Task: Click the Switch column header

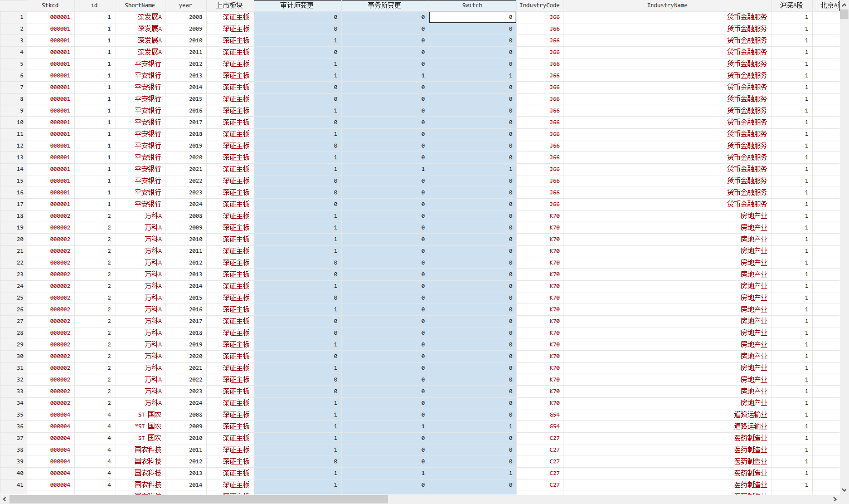Action: coord(472,5)
